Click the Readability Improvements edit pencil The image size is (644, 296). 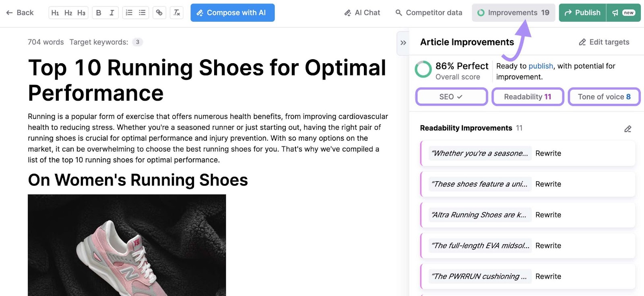coord(628,128)
